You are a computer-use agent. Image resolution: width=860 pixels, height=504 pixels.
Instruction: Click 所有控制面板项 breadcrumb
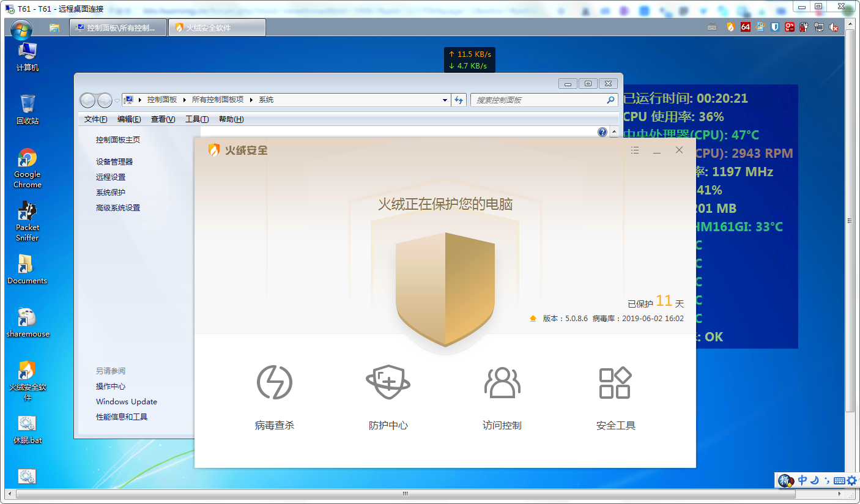click(x=218, y=100)
